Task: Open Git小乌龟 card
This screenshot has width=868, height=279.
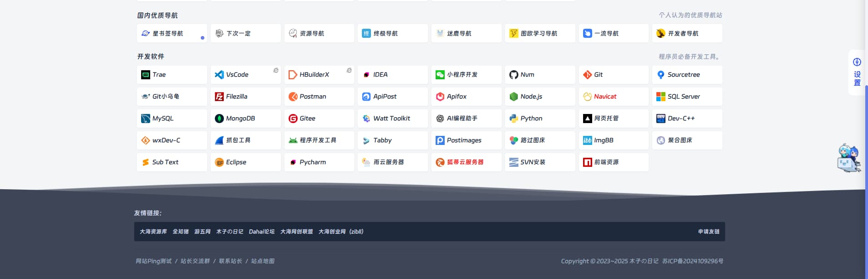Action: 172,97
